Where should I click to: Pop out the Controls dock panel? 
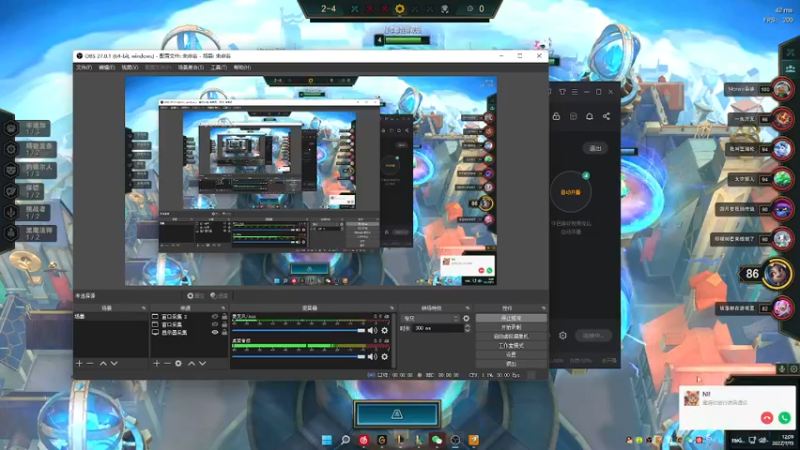[543, 308]
